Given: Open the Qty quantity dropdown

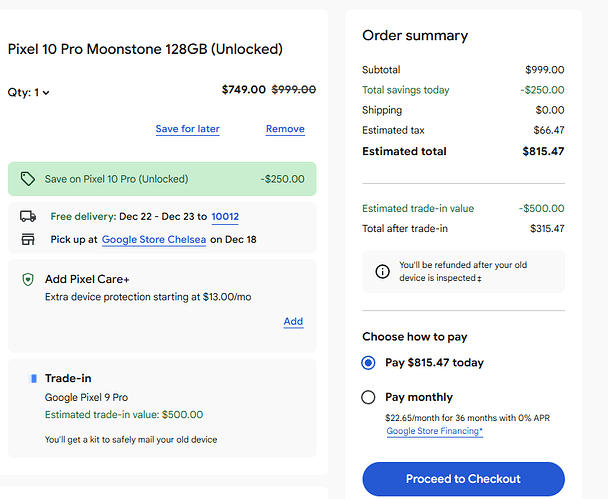Looking at the screenshot, I should [x=29, y=93].
